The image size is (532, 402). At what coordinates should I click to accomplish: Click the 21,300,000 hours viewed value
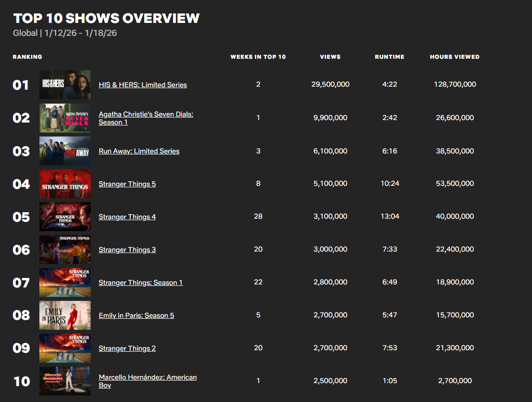click(x=455, y=348)
